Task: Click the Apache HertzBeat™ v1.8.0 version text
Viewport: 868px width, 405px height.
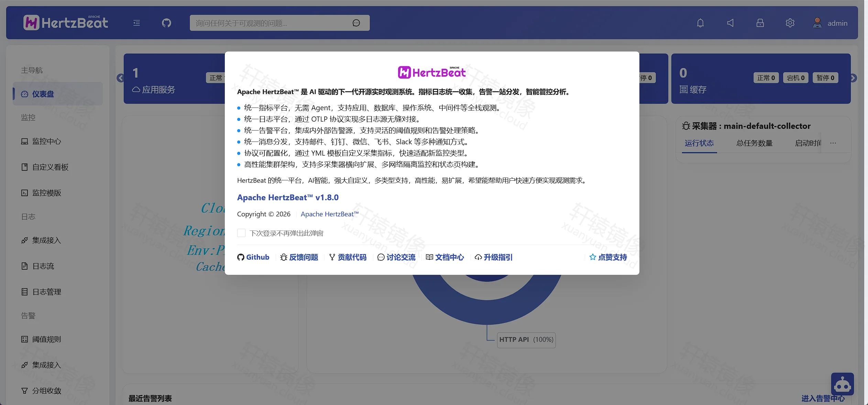Action: tap(288, 198)
